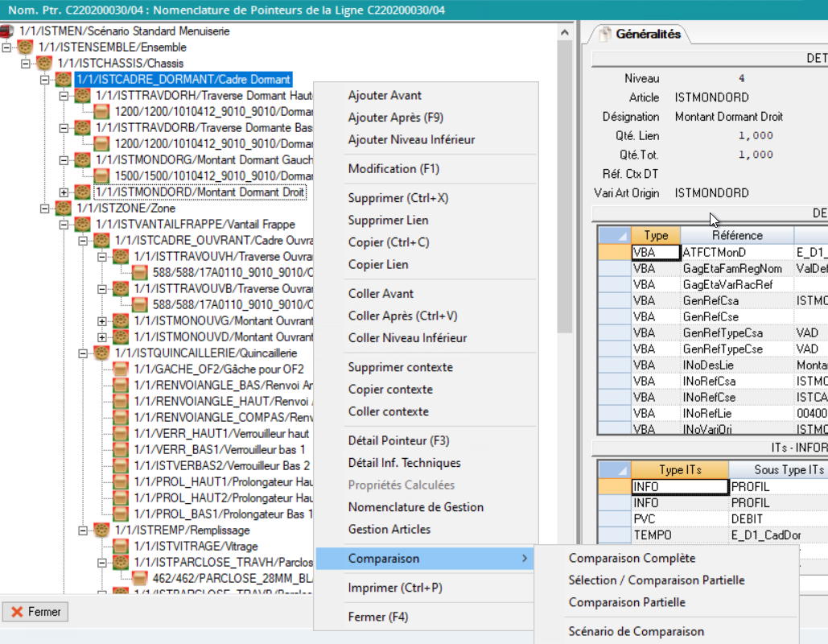The width and height of the screenshot is (828, 644).
Task: Expand the ISTMONOUVG tree node
Action: 102,321
